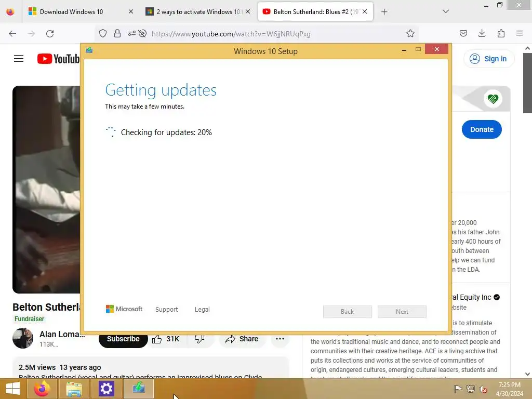Open Action Center flag in system tray
Image resolution: width=532 pixels, height=399 pixels.
(458, 389)
